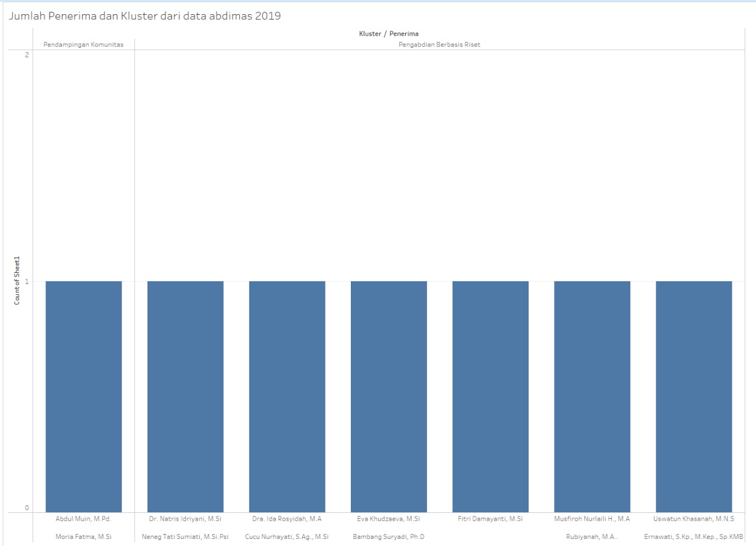Screen dimensions: 756x546
Task: Click the 'Count of Sheet1' axis label
Action: tap(17, 281)
